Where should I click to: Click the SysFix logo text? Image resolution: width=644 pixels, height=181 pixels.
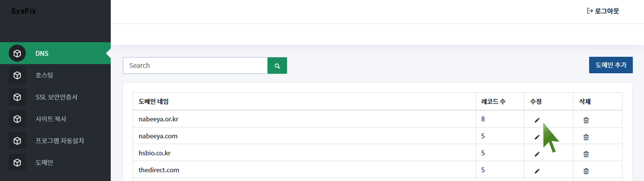[x=24, y=11]
